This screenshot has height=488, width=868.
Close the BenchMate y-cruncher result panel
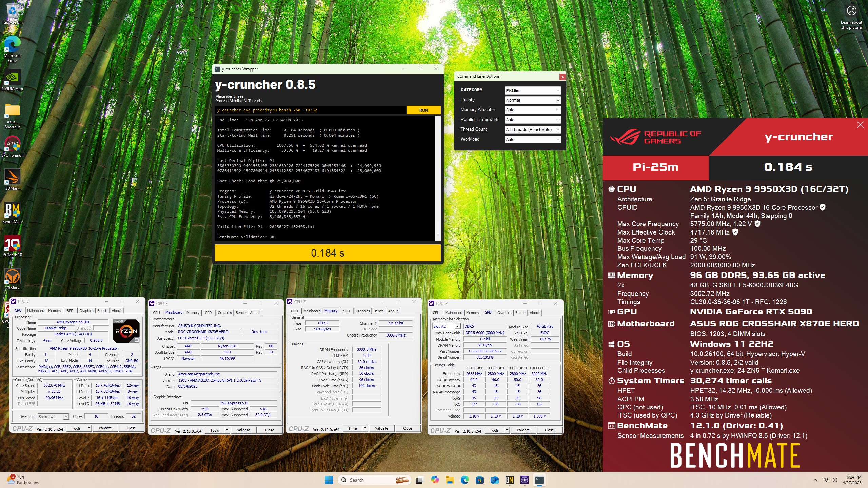pos(860,125)
